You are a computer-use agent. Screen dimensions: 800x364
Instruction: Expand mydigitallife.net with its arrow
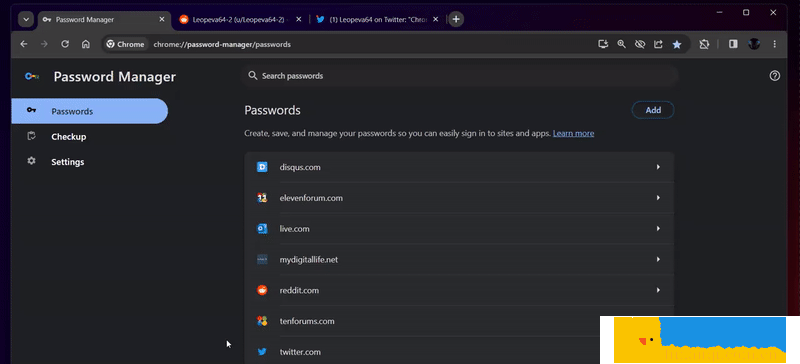point(658,259)
